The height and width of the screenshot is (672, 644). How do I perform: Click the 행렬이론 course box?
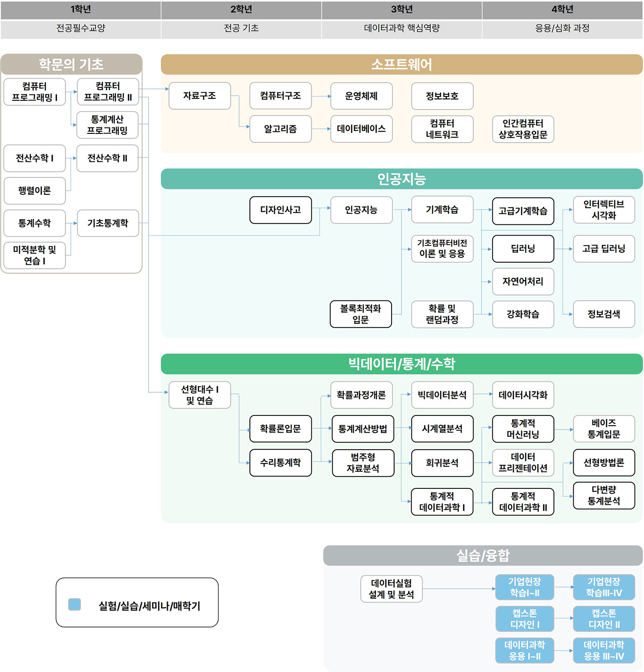pyautogui.click(x=35, y=191)
